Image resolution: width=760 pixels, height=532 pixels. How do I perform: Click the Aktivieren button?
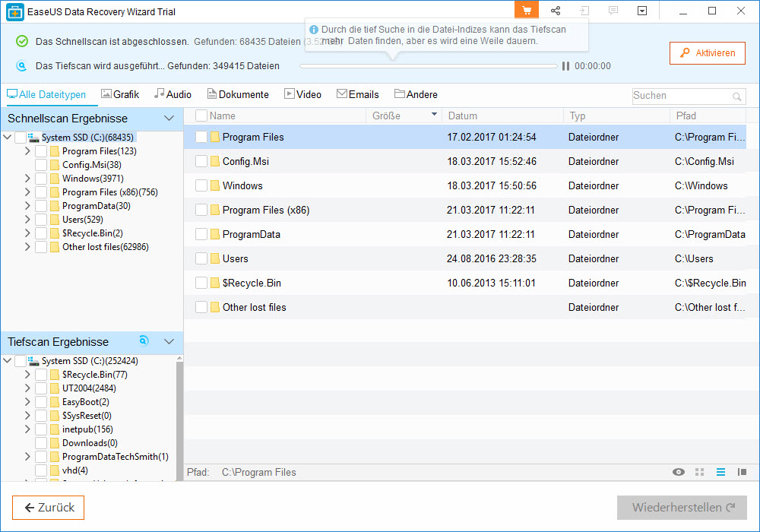tap(707, 53)
